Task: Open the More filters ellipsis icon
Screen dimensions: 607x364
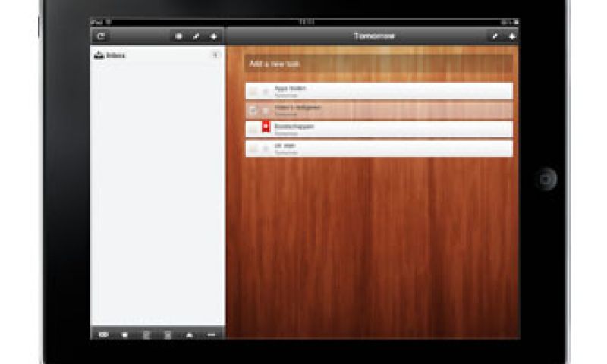Action: 211,335
